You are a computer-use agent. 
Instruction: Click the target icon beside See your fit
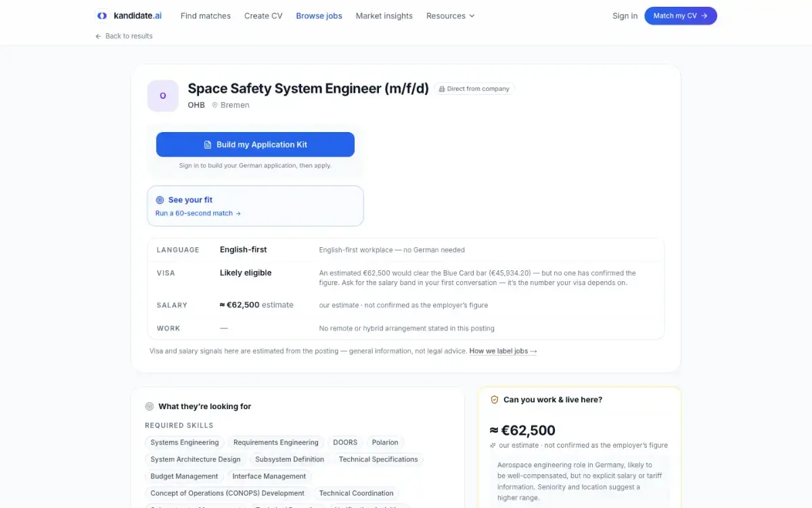click(160, 200)
